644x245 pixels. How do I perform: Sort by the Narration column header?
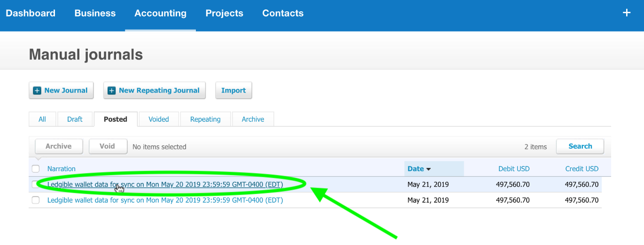(x=62, y=168)
